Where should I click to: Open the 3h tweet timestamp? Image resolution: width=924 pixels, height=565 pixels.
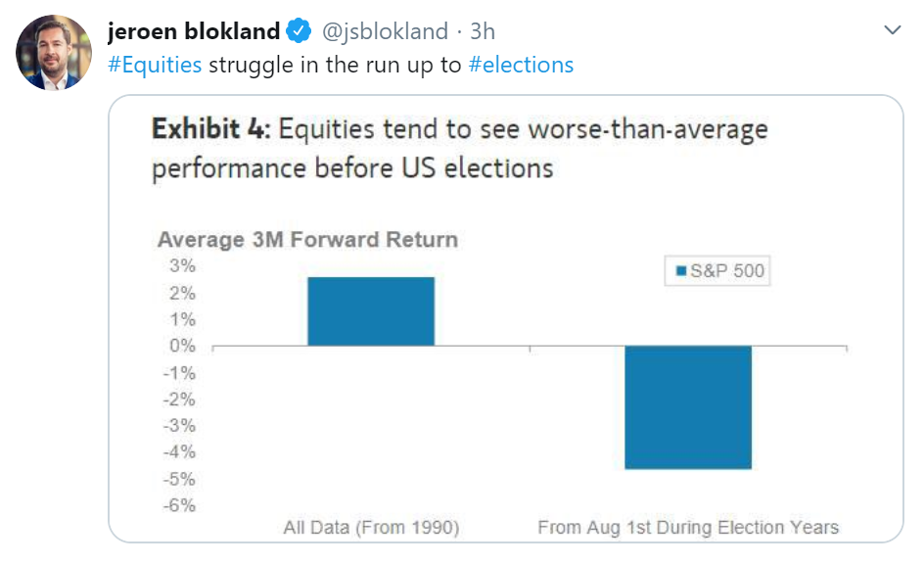[483, 32]
